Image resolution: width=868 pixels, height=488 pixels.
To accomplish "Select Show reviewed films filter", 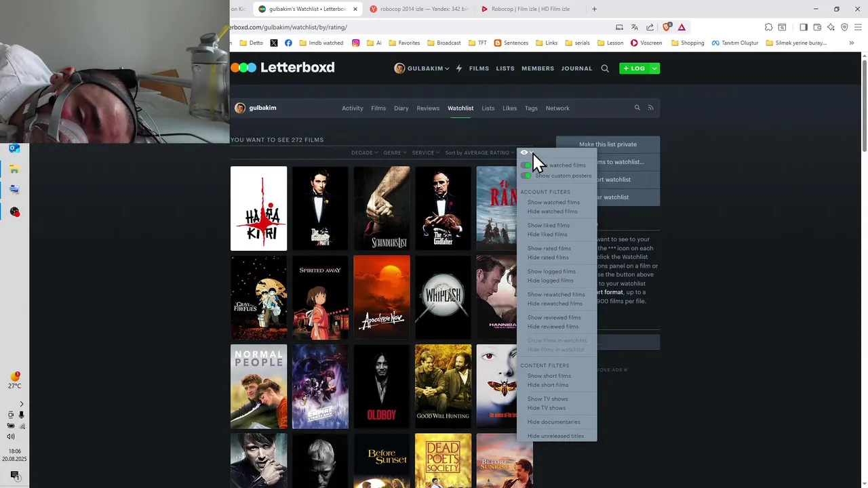I will tap(554, 318).
